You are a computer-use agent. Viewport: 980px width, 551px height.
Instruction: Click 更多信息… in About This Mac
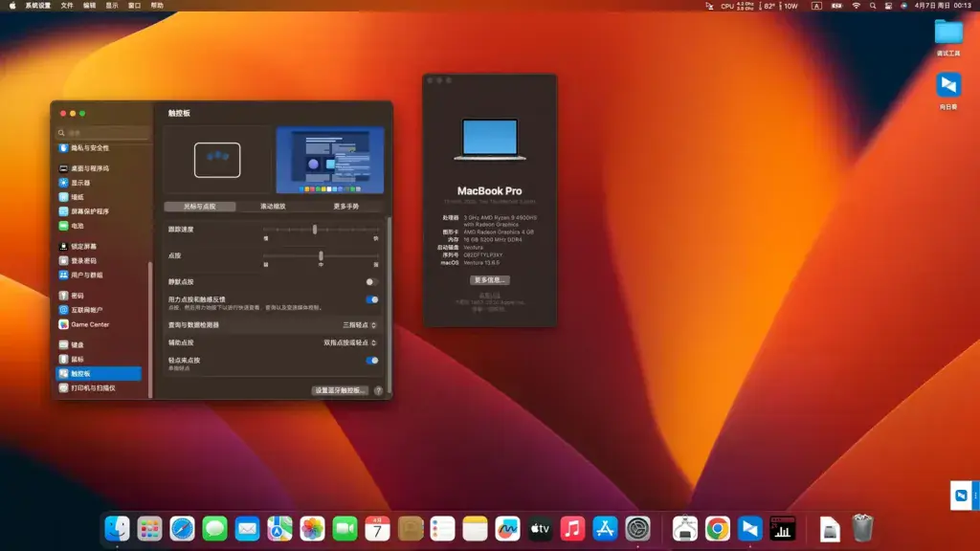coord(489,280)
